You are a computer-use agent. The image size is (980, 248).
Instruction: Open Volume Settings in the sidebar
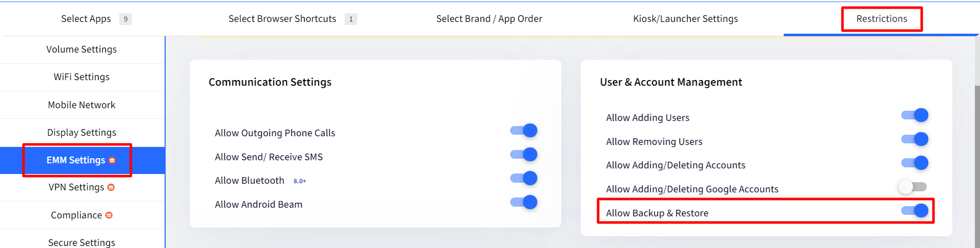pos(82,49)
